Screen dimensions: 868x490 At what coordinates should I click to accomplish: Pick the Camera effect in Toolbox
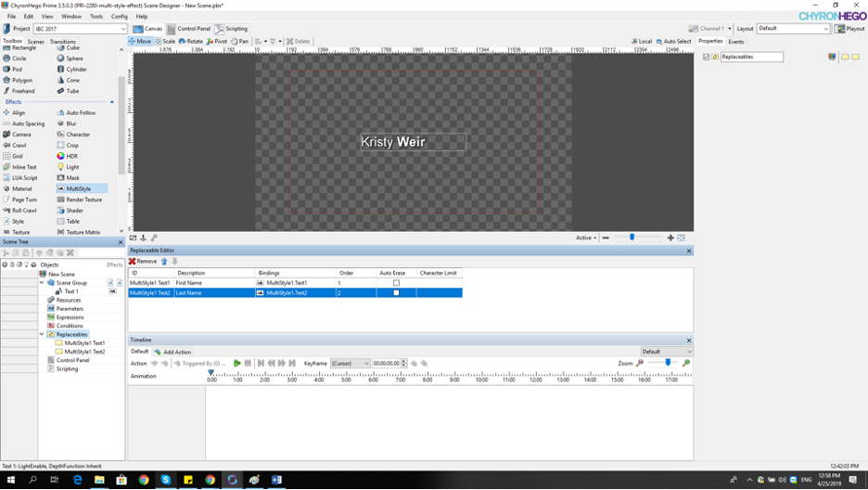click(20, 135)
